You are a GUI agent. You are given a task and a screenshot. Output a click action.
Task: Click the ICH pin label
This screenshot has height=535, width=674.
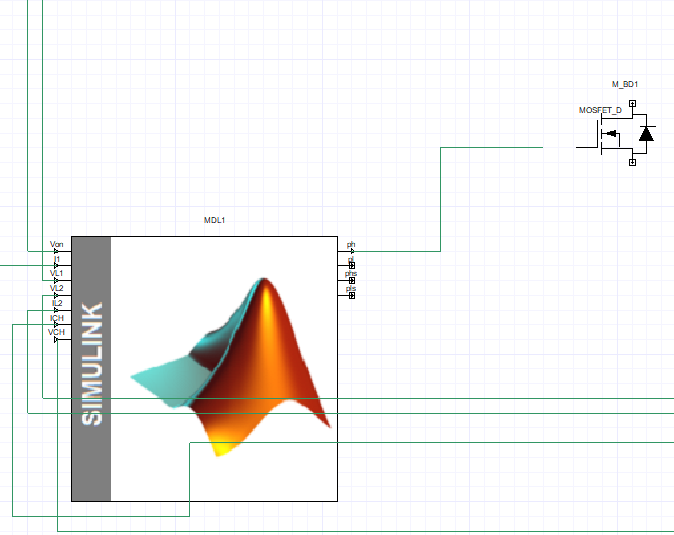[x=57, y=318]
